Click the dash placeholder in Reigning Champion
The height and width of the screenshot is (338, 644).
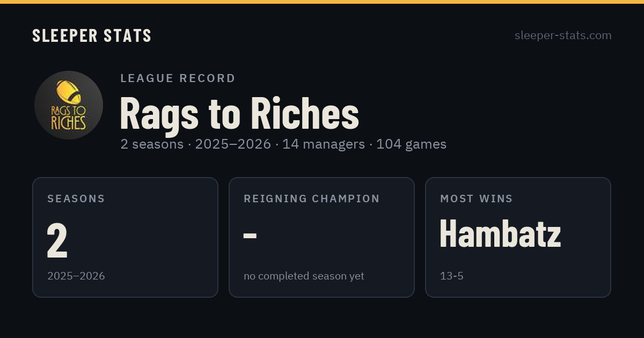coord(250,236)
